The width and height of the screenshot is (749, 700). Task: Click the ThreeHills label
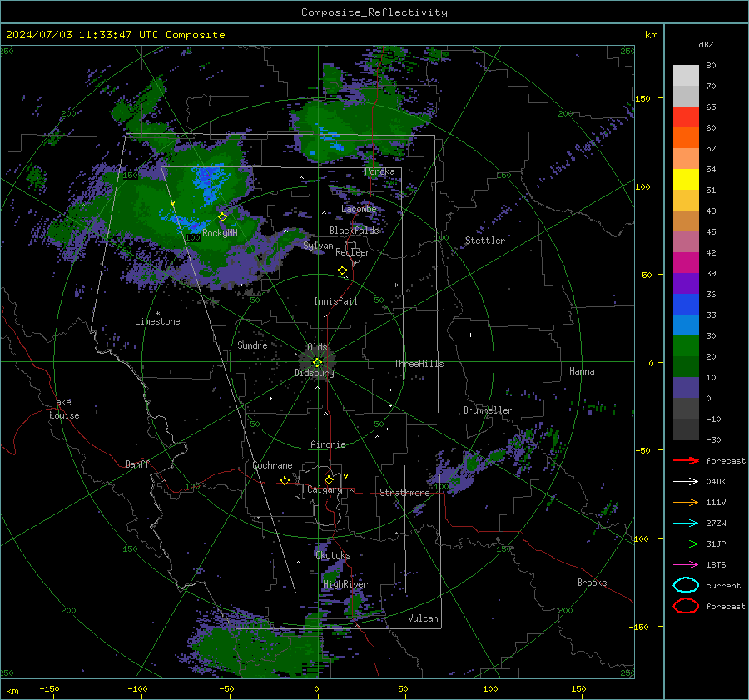(x=419, y=364)
